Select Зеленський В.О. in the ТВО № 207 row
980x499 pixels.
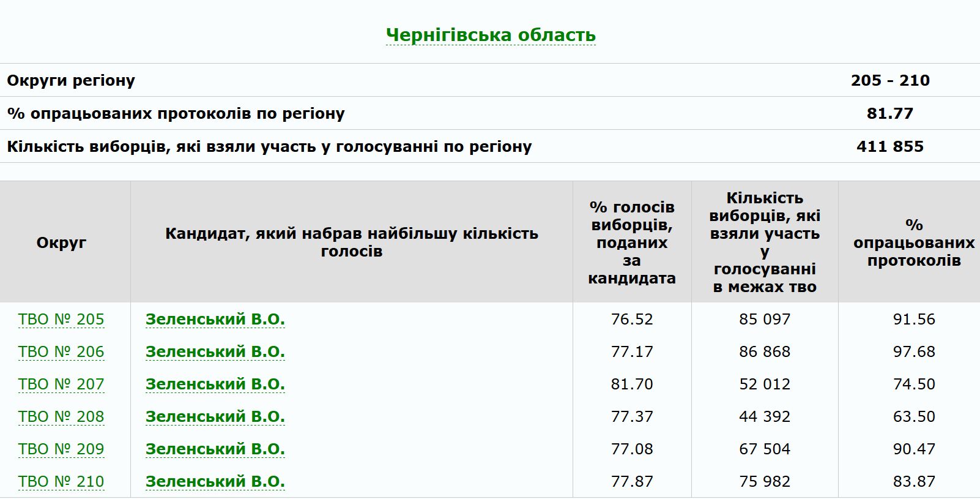[x=215, y=385]
